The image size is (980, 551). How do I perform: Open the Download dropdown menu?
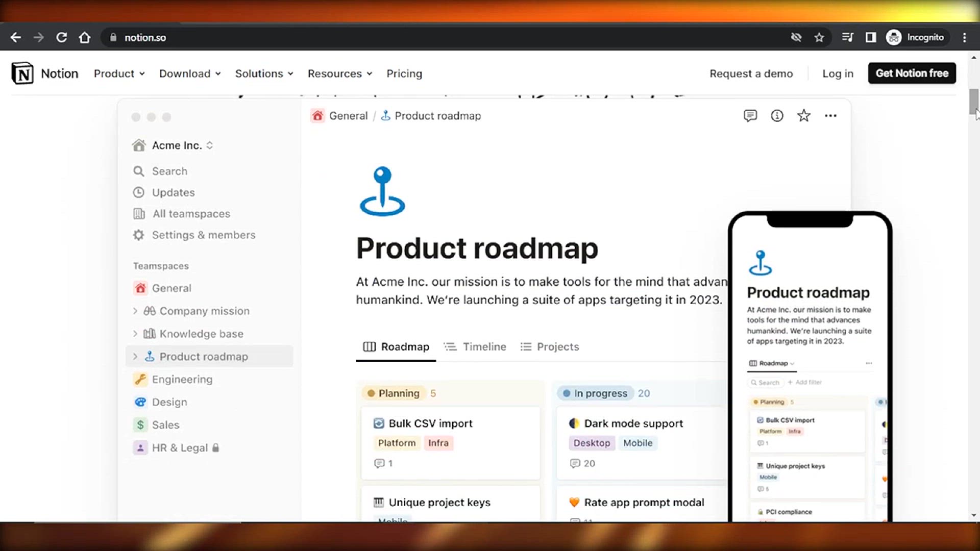[x=190, y=73]
